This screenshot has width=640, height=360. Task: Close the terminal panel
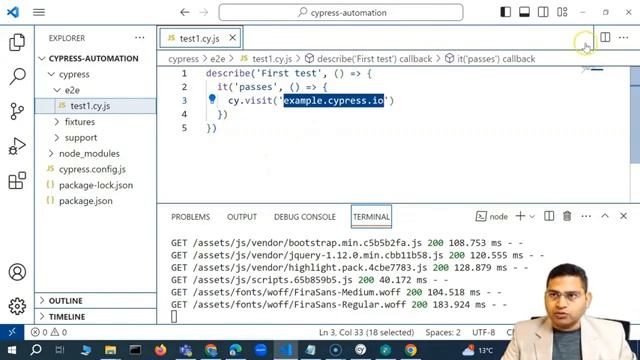(623, 216)
